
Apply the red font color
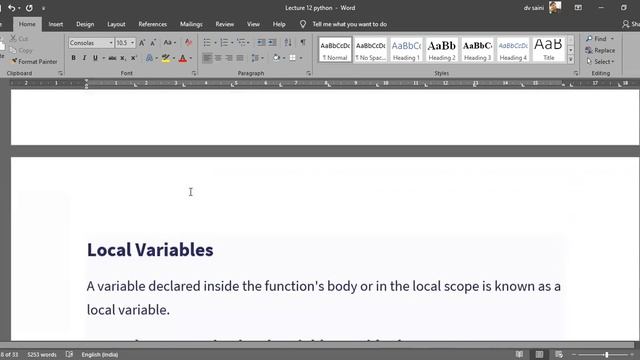click(x=183, y=58)
